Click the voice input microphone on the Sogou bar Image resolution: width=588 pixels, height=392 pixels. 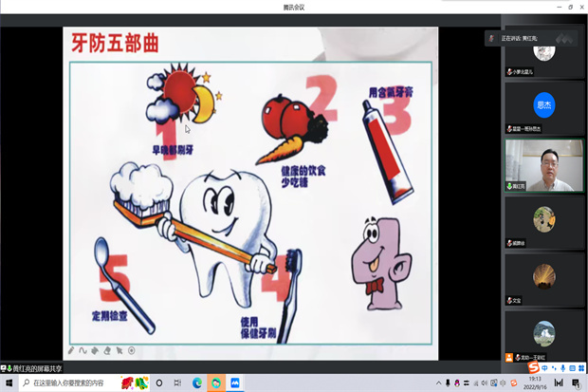click(x=563, y=368)
